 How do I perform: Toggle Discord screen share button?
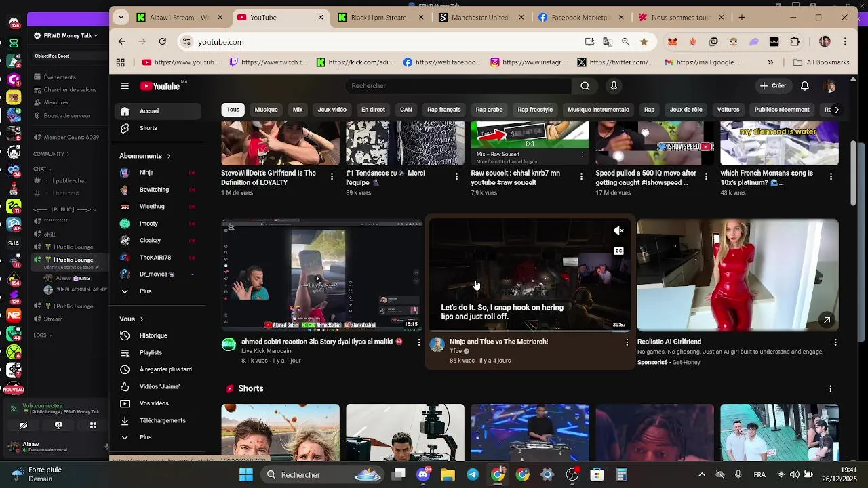58,426
